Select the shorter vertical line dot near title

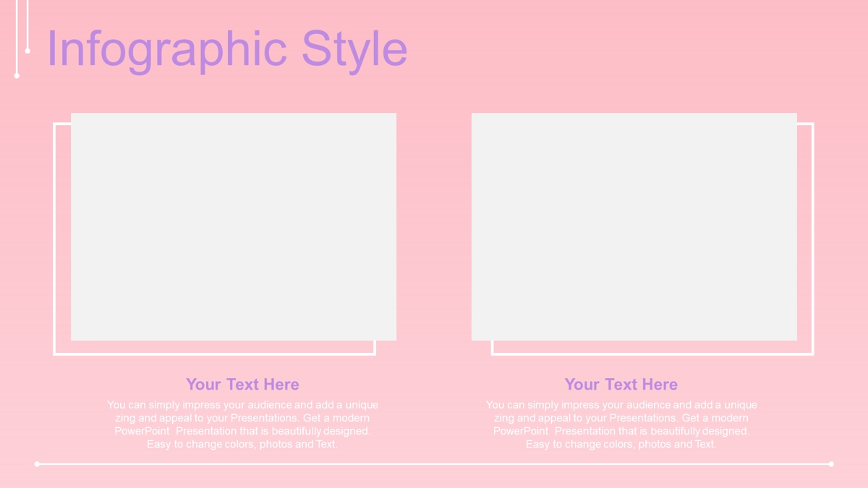click(27, 51)
